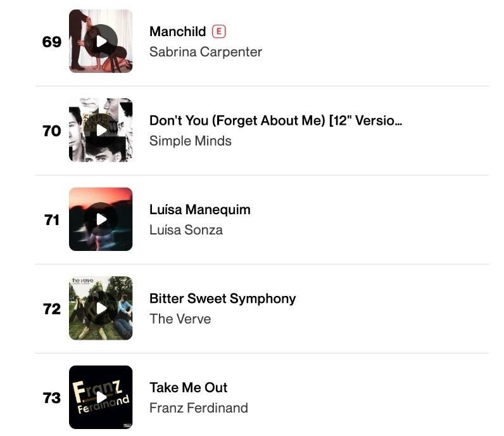
Task: Click rank number 72 in chart
Action: pos(52,309)
